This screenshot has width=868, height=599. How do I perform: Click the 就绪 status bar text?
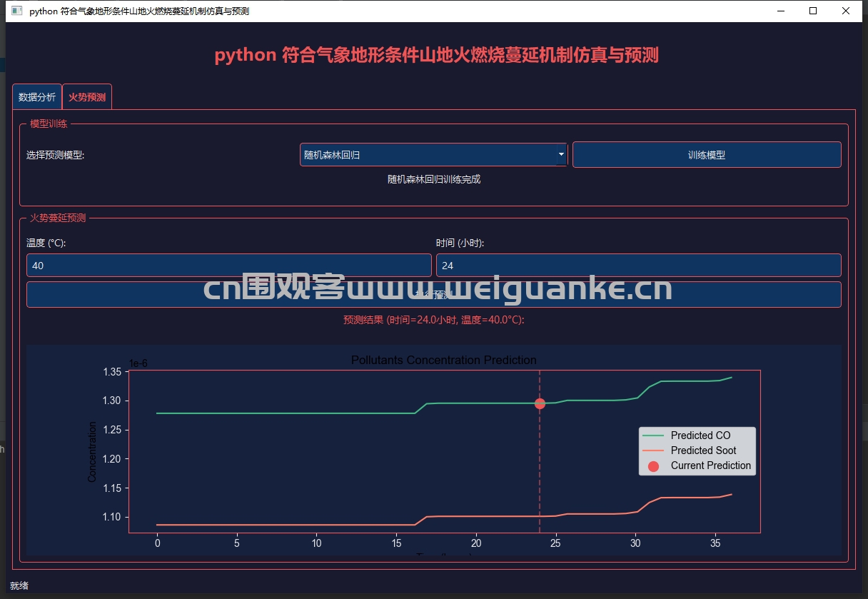coord(19,586)
